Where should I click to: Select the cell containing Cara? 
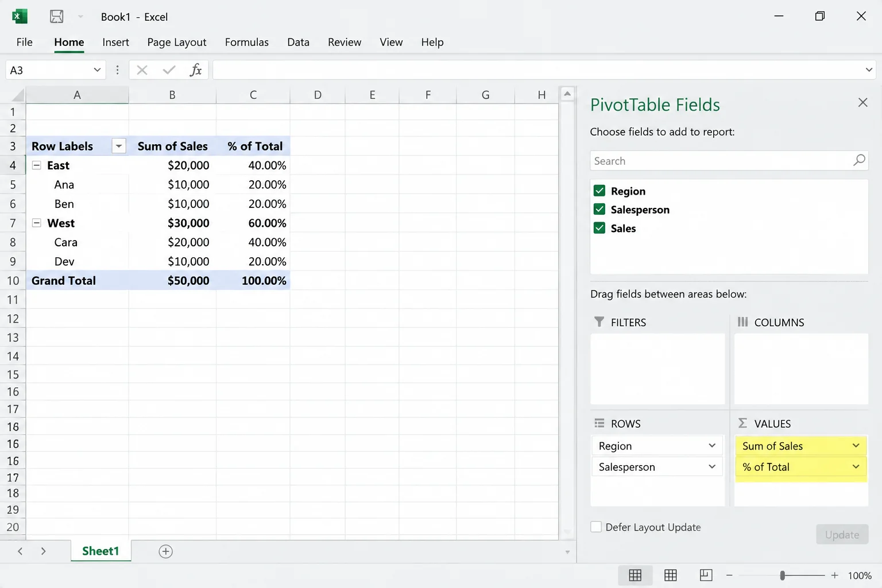(x=77, y=242)
